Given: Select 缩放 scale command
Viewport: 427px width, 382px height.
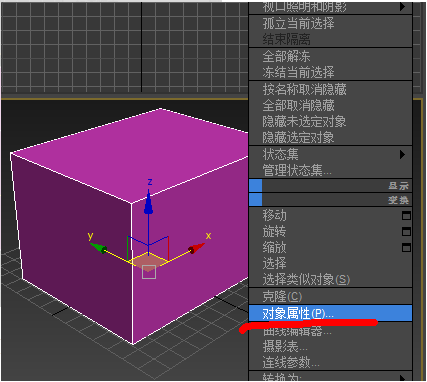Looking at the screenshot, I should (330, 247).
